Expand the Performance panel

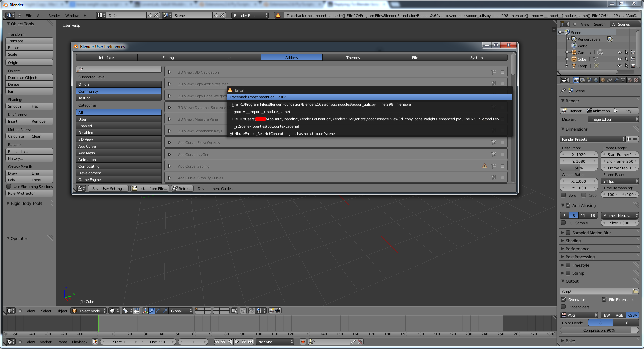tap(563, 249)
